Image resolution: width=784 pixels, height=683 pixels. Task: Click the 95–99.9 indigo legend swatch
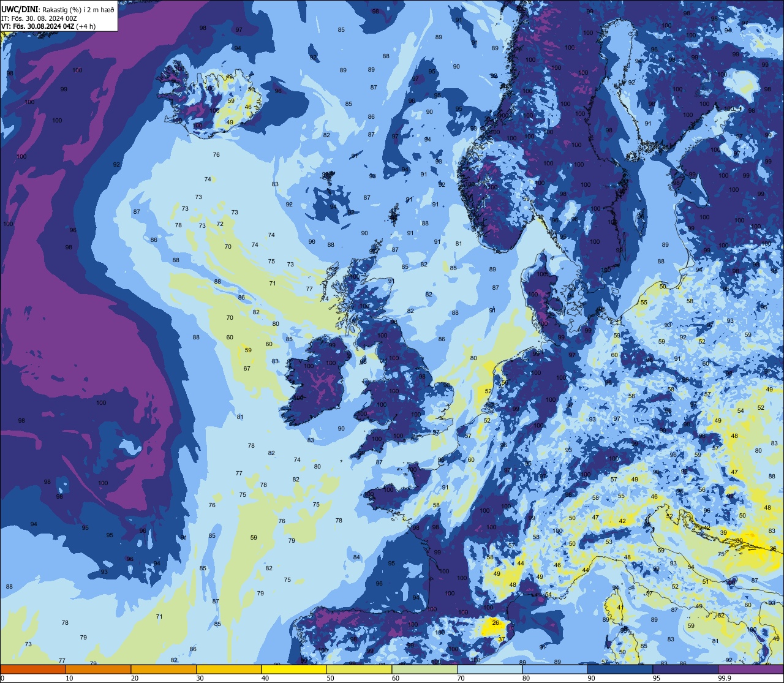click(685, 670)
